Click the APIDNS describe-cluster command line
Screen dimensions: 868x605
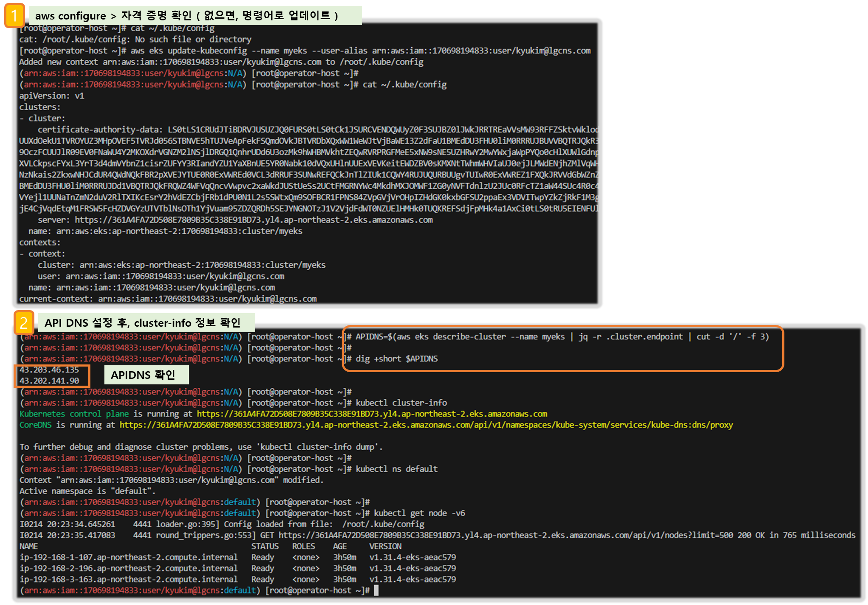(x=562, y=336)
